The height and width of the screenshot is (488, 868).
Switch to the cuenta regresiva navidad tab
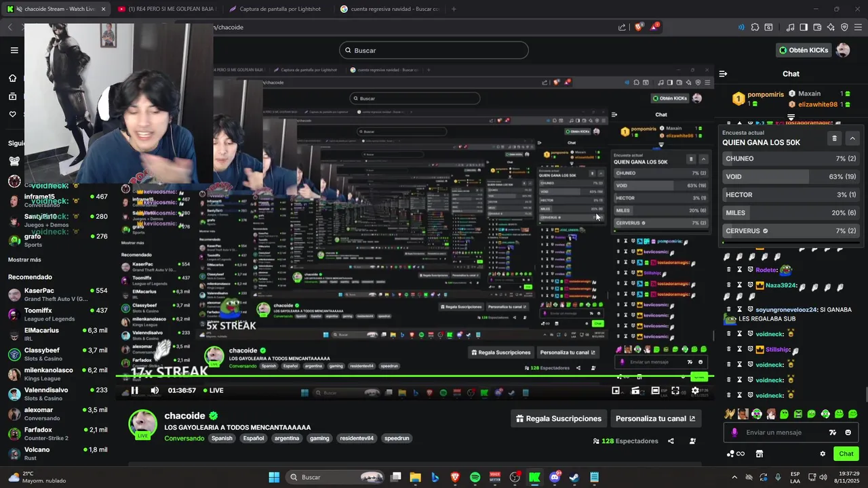(390, 9)
